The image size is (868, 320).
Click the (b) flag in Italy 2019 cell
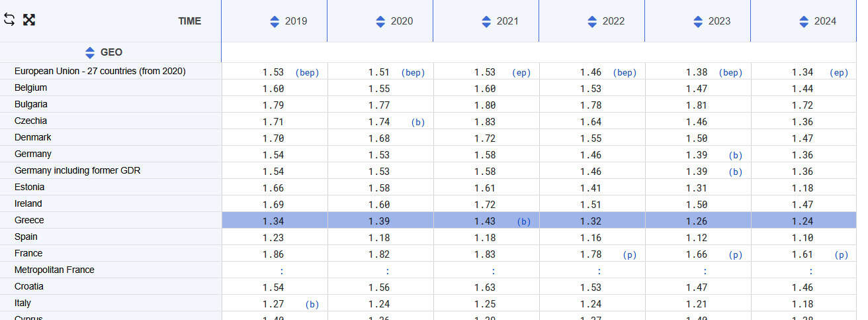pyautogui.click(x=312, y=305)
